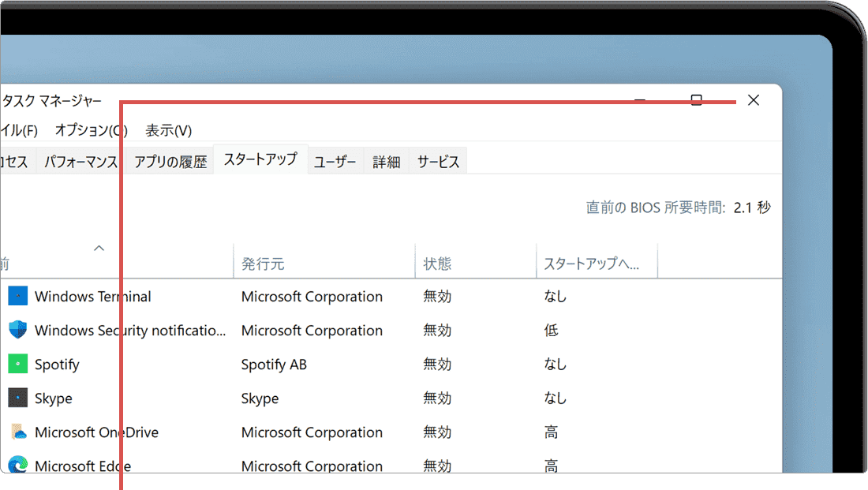Select the Windows Security notificatio... entry
The width and height of the screenshot is (868, 490).
pos(130,331)
